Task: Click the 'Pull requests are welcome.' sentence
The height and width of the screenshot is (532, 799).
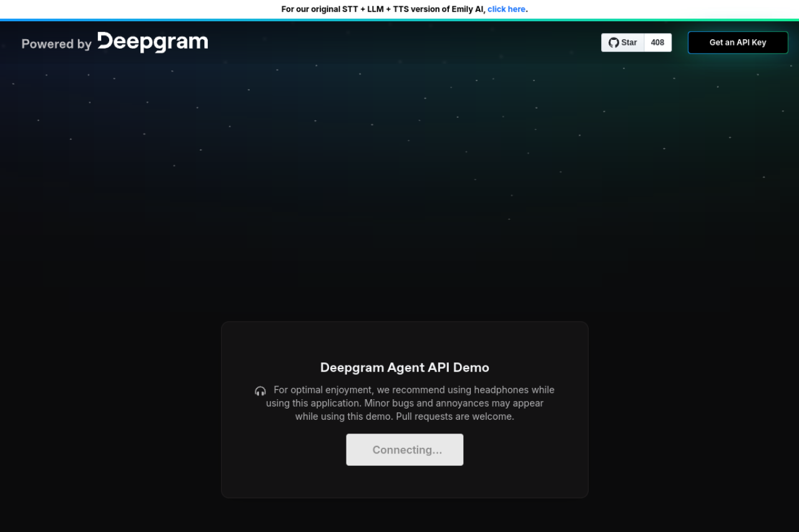Action: (x=455, y=416)
